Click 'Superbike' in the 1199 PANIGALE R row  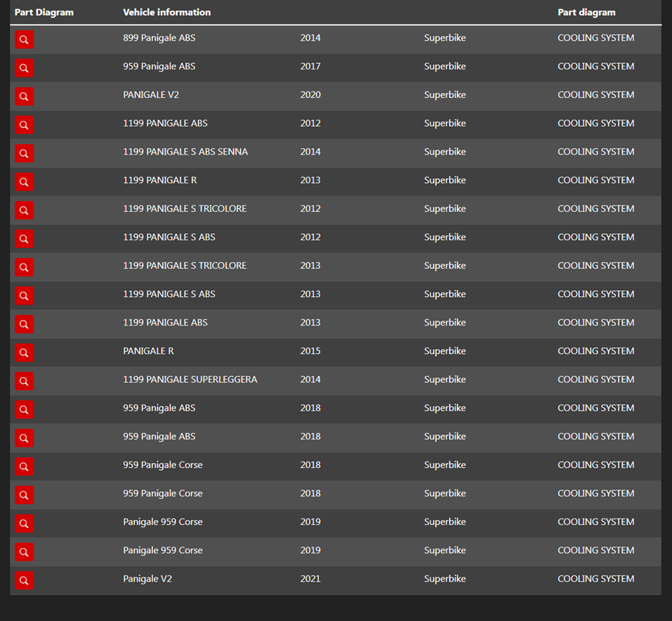445,180
